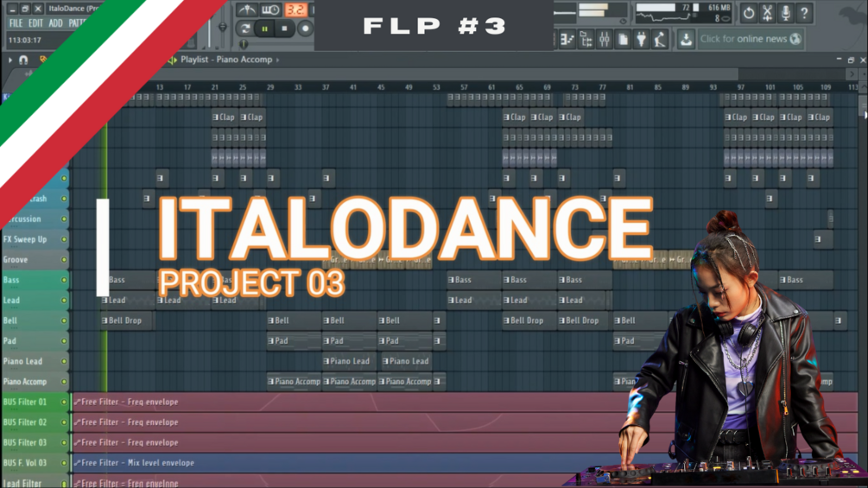The height and width of the screenshot is (488, 868).
Task: Mute the Piano Lead track
Action: [x=64, y=361]
